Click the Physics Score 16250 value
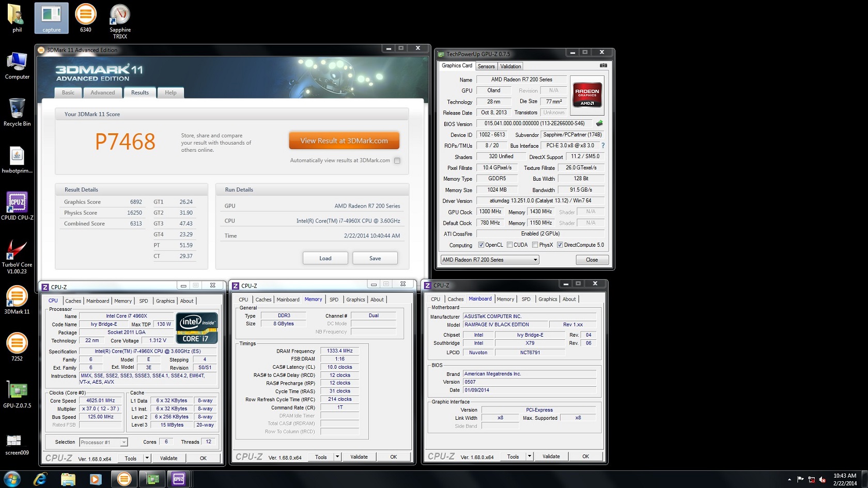The width and height of the screenshot is (868, 488). pos(135,213)
